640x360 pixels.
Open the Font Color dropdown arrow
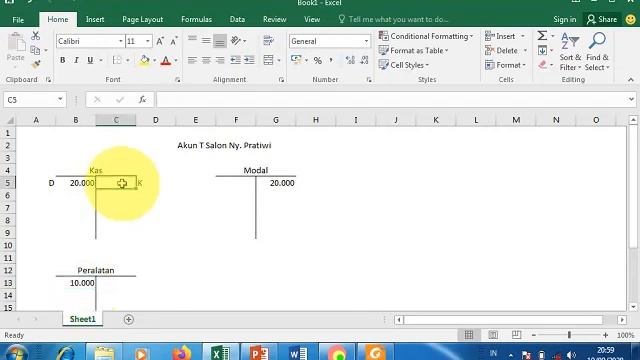point(176,60)
